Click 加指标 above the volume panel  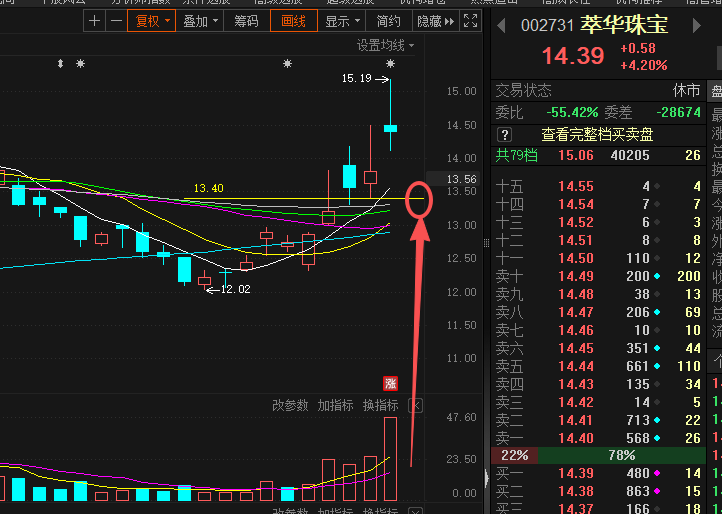pos(335,405)
